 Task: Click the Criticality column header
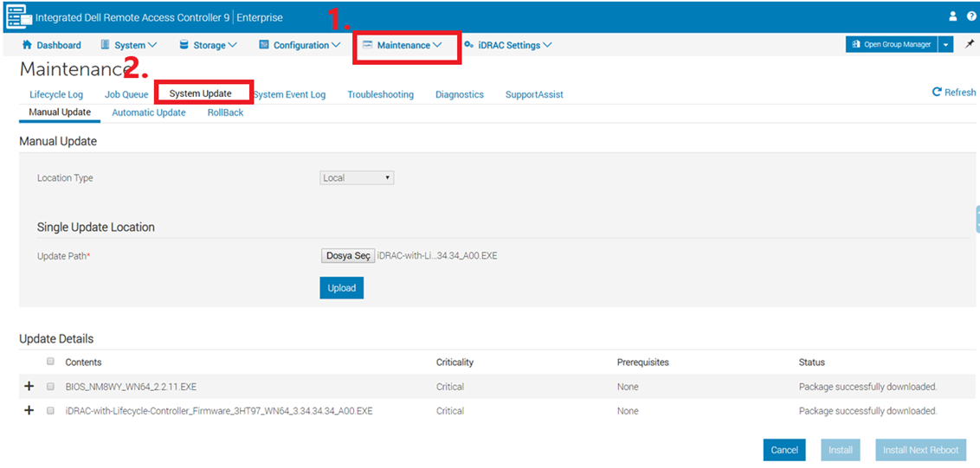point(455,362)
